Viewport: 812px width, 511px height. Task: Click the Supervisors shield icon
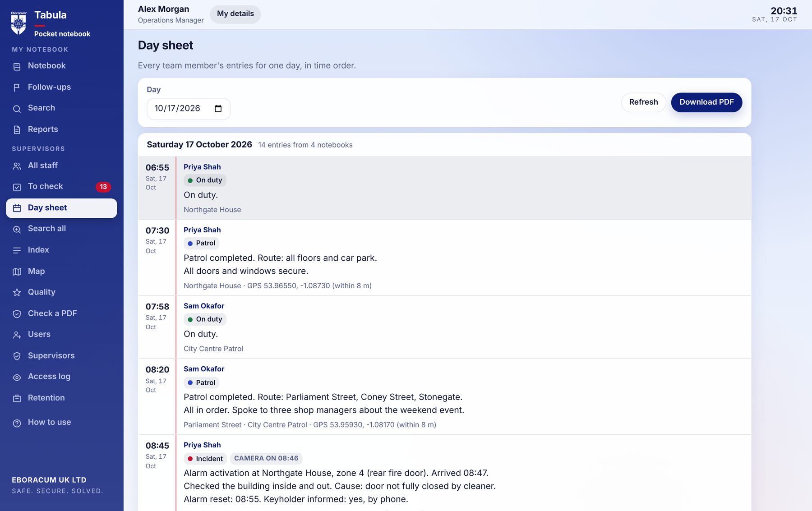[x=17, y=356]
